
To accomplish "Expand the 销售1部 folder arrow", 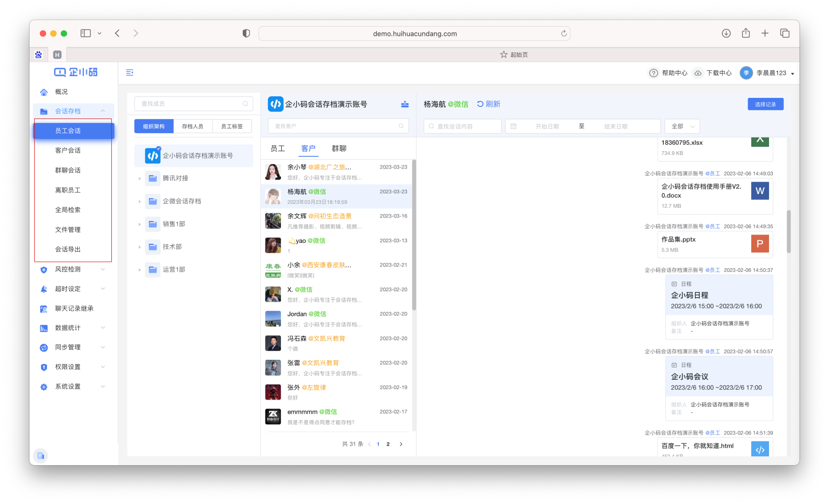I will (140, 224).
